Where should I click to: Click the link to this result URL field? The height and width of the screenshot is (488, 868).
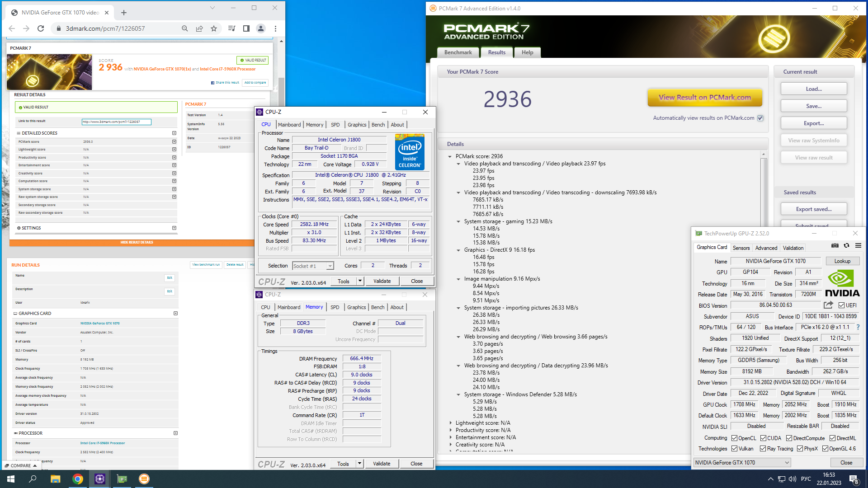117,122
